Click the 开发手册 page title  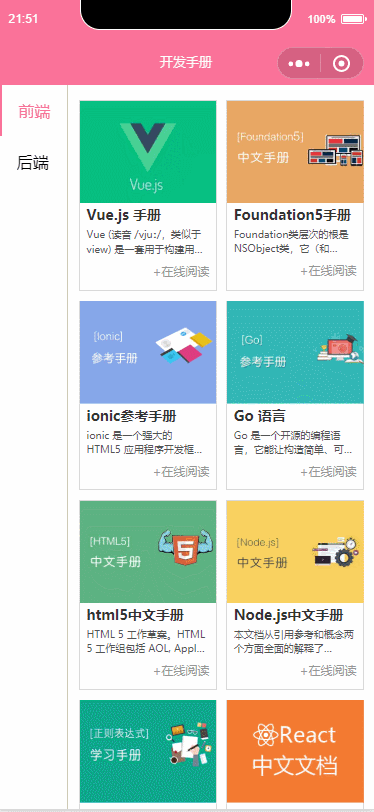[186, 63]
